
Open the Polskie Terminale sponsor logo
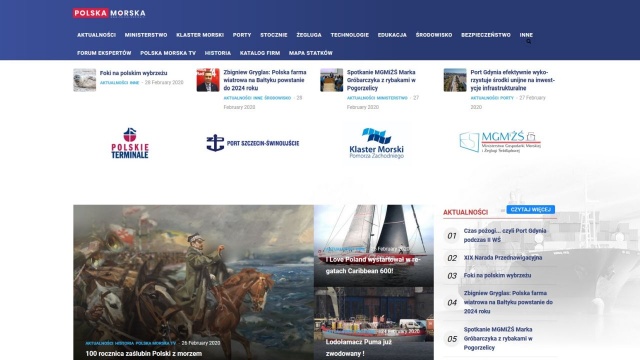pyautogui.click(x=130, y=143)
